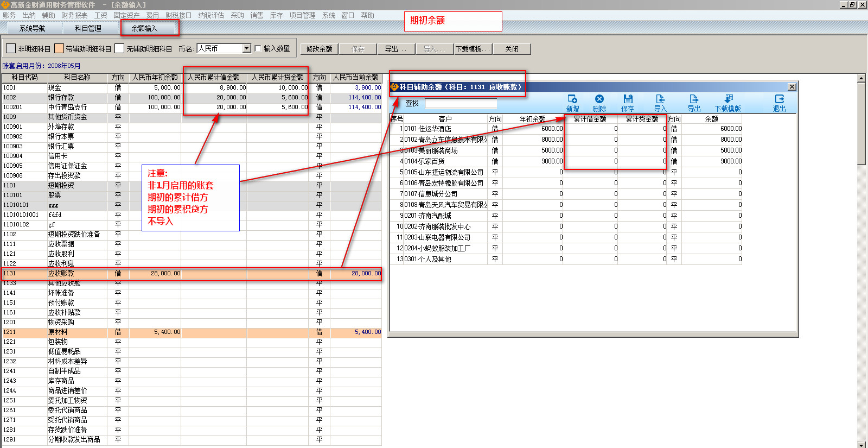Screen dimensions: 868x448
Task: Toggle the 无辅助明细科目 legend box
Action: point(119,49)
